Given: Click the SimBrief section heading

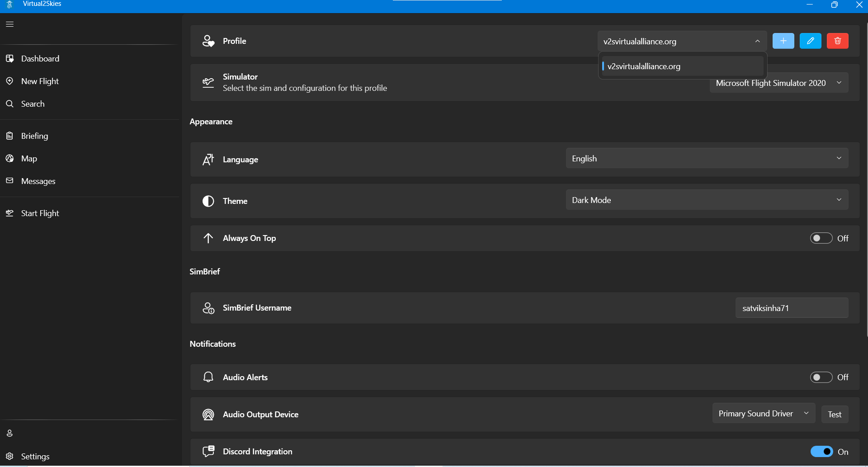Looking at the screenshot, I should [x=205, y=272].
